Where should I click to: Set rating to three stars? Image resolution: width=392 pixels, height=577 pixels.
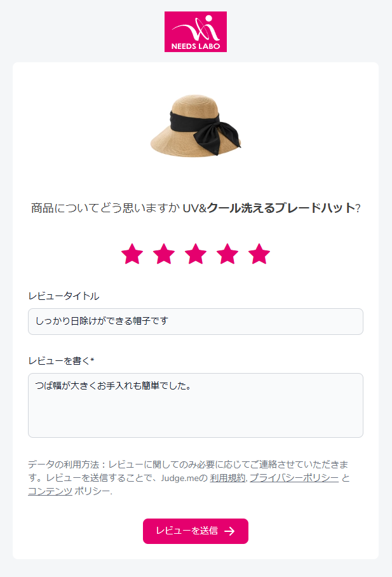tap(196, 254)
